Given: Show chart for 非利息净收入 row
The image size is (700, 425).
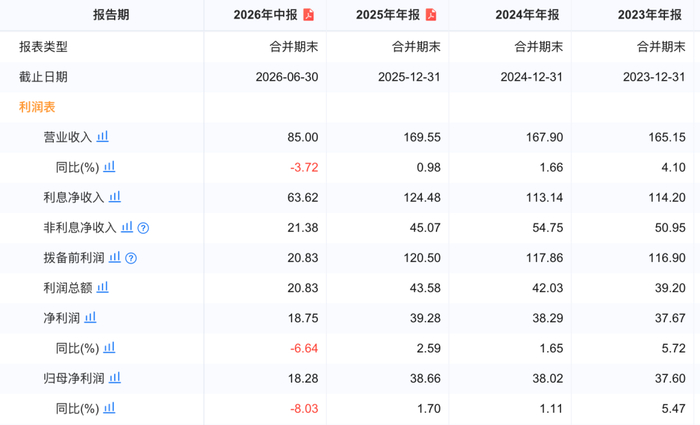Looking at the screenshot, I should point(127,227).
